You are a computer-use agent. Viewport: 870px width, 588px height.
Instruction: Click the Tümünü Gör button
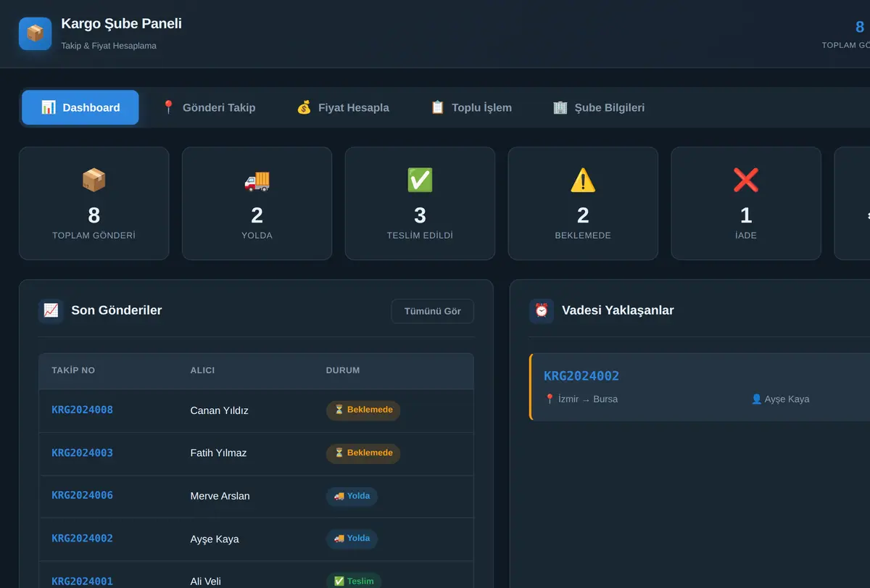click(433, 311)
